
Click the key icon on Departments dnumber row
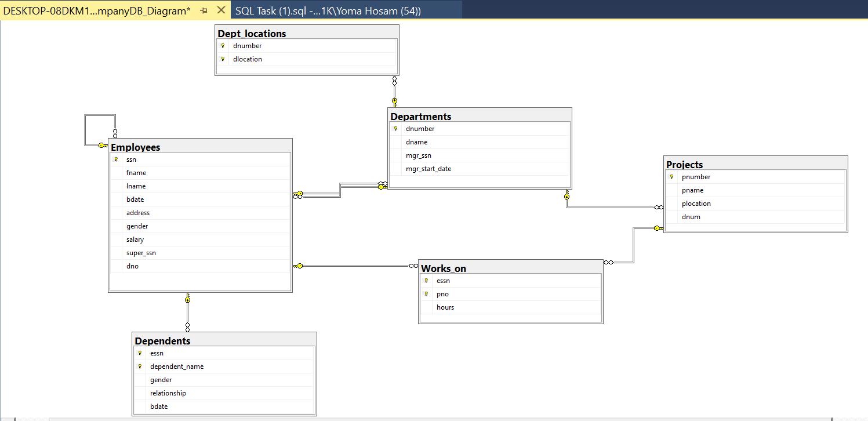pyautogui.click(x=395, y=129)
